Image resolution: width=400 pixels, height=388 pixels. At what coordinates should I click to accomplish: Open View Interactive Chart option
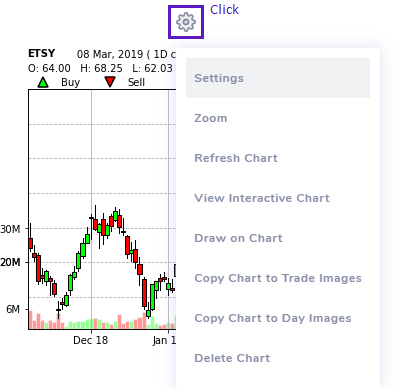coord(278,198)
